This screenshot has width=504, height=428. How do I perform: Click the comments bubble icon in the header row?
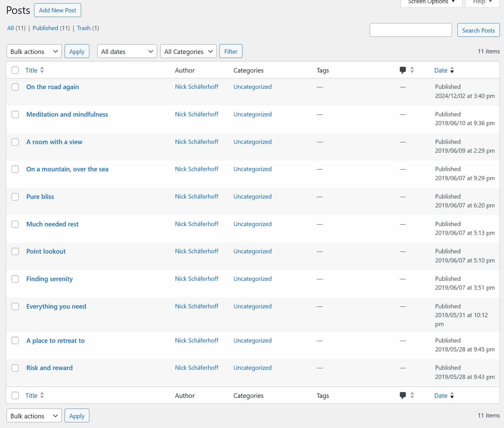(403, 70)
